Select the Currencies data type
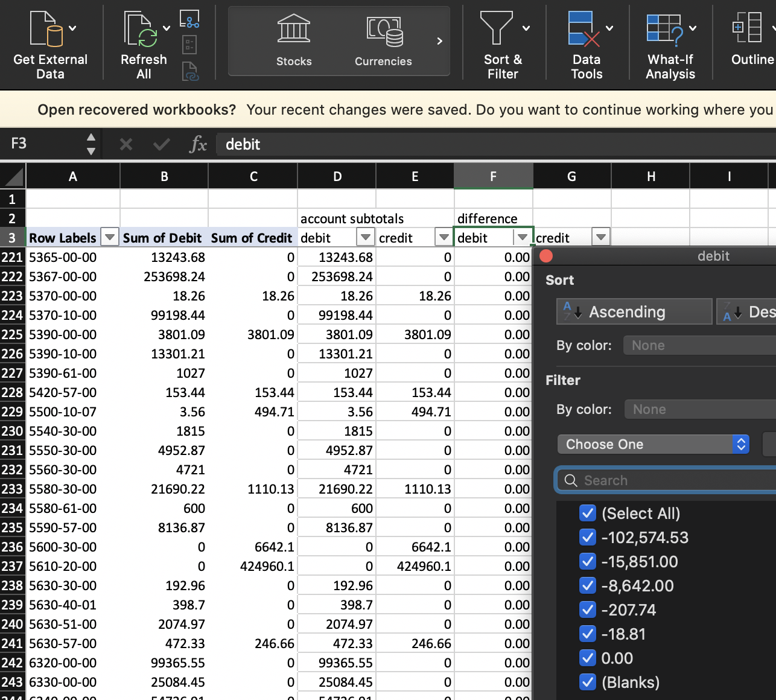The height and width of the screenshot is (700, 776). pos(383,41)
